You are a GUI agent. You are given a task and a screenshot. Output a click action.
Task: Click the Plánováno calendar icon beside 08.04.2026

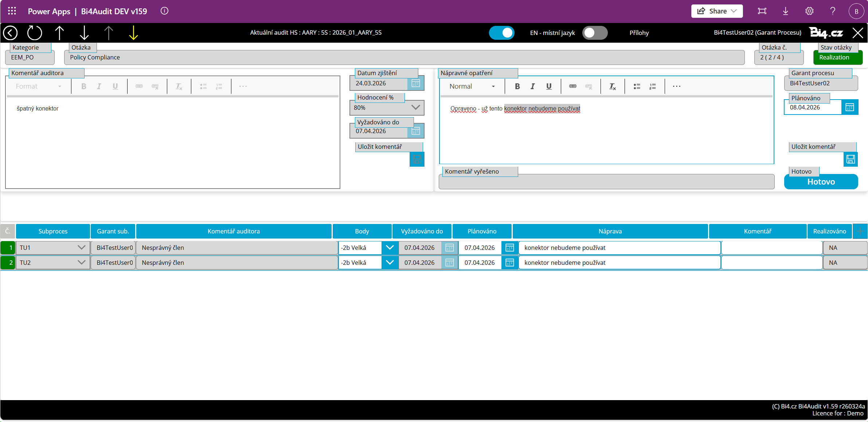[x=849, y=107]
